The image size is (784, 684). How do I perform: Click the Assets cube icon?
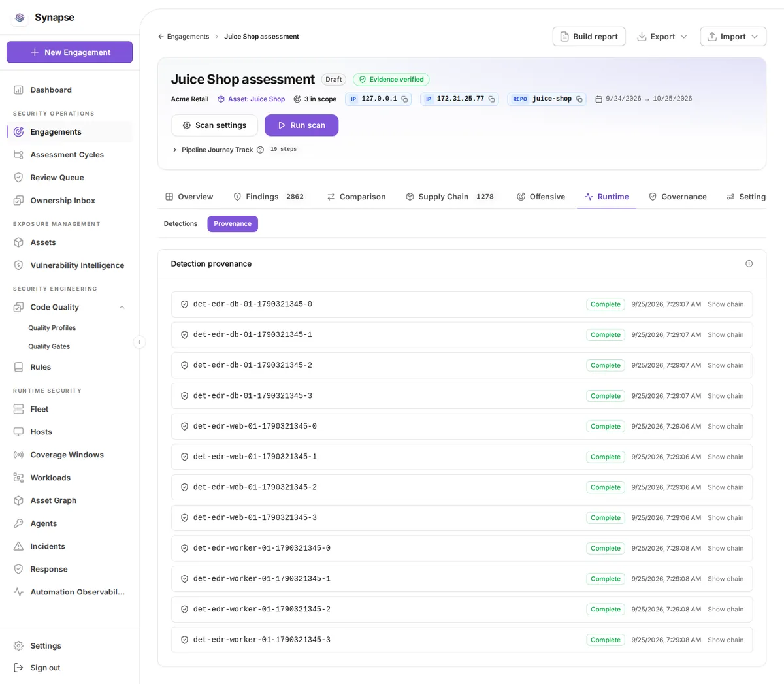18,242
